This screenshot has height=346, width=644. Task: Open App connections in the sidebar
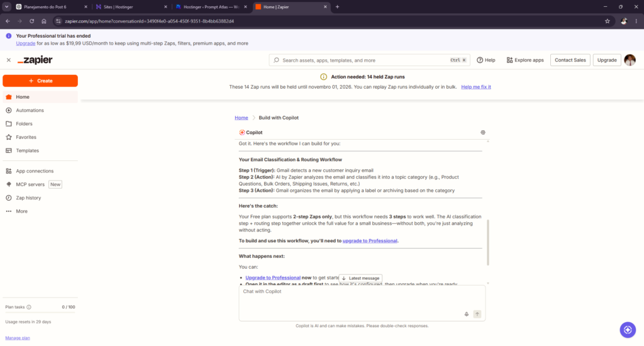coord(40,171)
